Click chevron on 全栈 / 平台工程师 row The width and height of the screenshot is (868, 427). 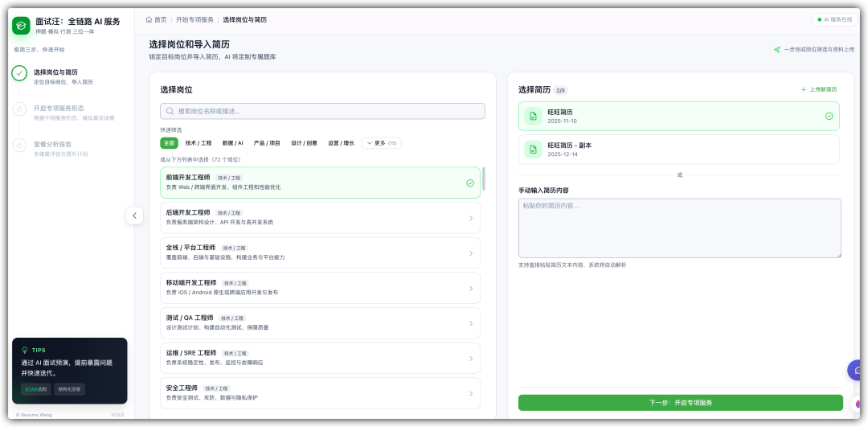471,253
